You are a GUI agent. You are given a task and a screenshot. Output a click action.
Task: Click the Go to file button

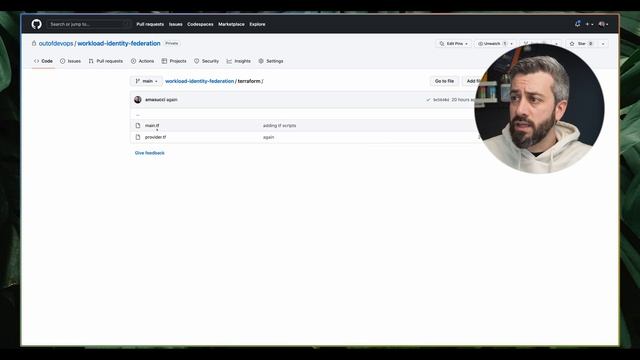pos(444,81)
